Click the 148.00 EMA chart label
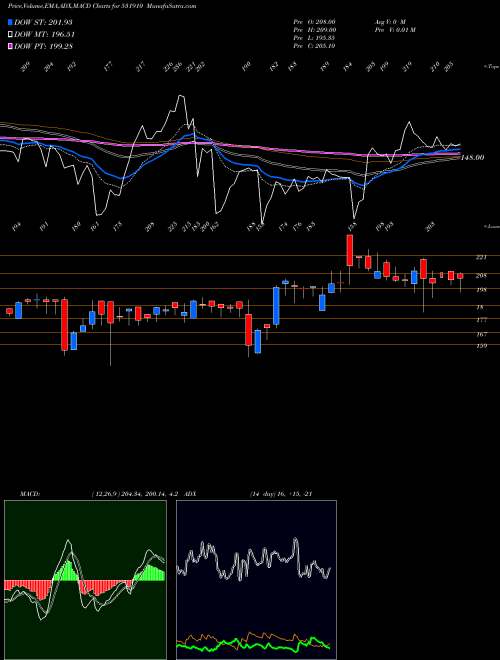 click(x=472, y=157)
